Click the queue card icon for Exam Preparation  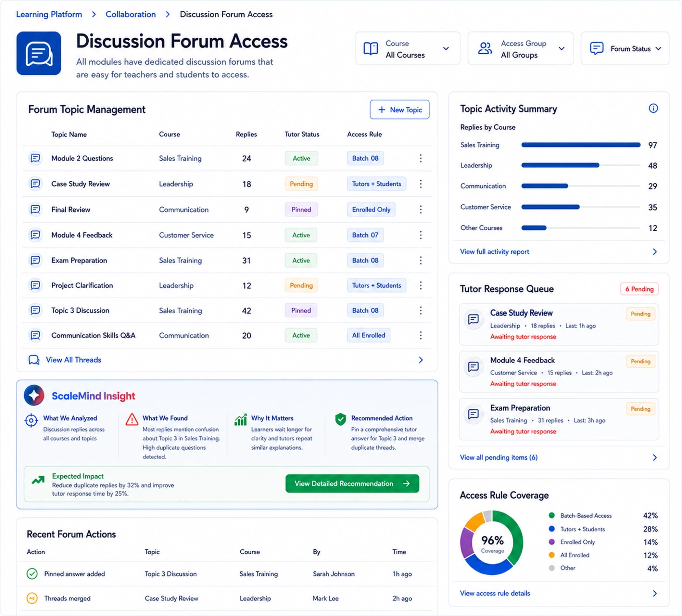tap(473, 414)
